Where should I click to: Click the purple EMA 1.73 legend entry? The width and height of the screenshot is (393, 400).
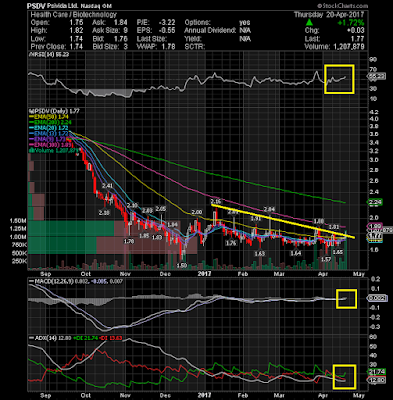49,139
